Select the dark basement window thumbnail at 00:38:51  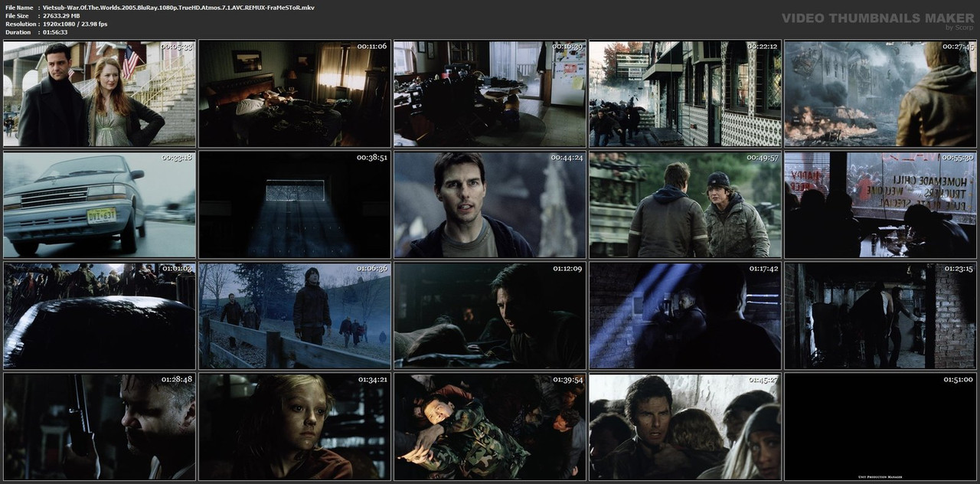pyautogui.click(x=295, y=204)
